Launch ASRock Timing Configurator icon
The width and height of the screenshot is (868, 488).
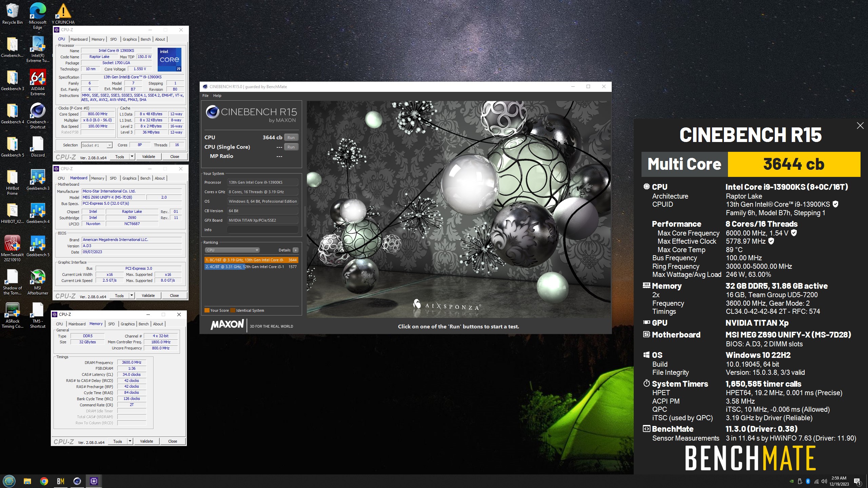coord(12,315)
